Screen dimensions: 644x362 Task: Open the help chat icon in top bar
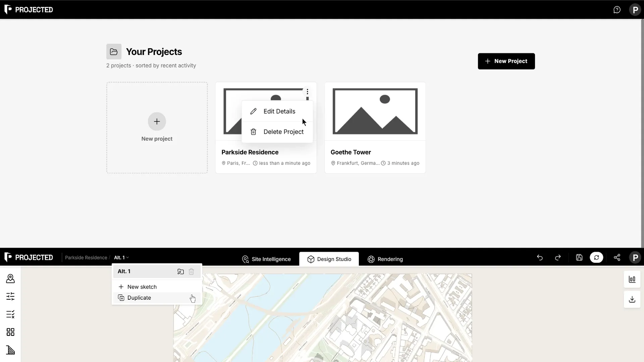tap(617, 10)
